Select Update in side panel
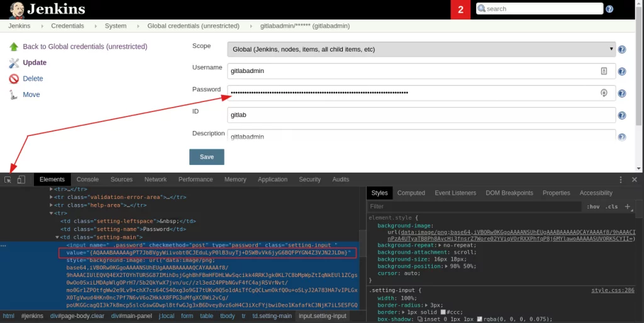This screenshot has height=323, width=644. point(35,62)
